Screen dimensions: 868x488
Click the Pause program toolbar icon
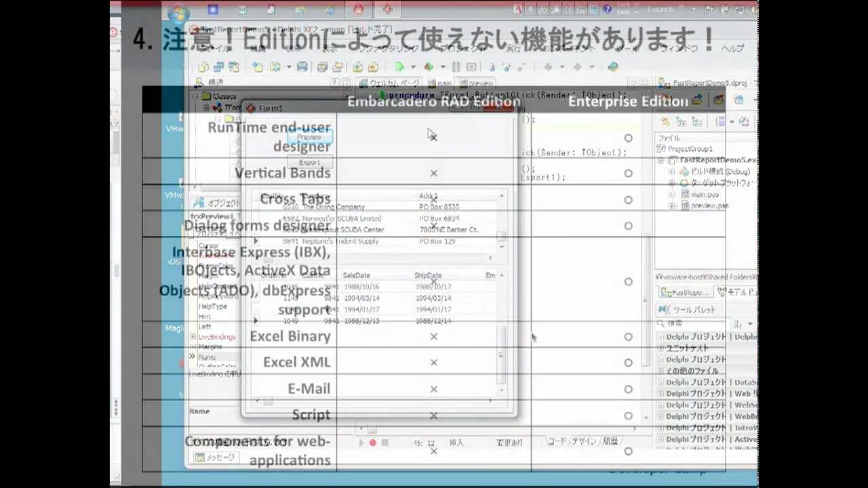click(456, 67)
